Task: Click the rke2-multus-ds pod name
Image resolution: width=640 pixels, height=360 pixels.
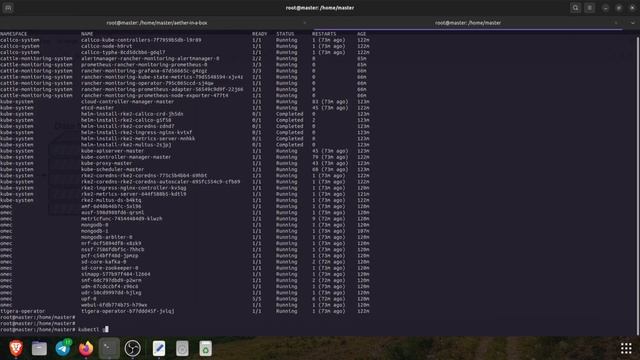Action: pos(111,200)
